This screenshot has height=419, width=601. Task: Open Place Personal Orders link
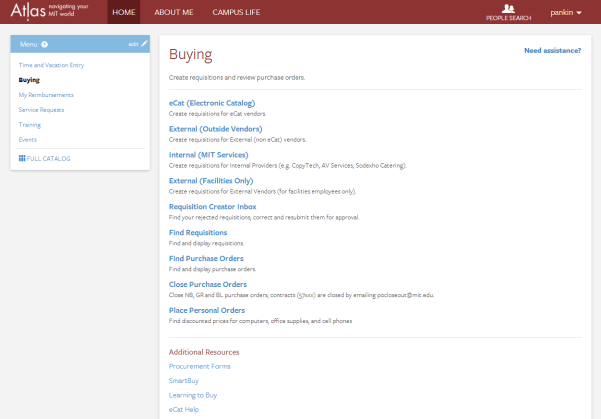click(x=207, y=310)
